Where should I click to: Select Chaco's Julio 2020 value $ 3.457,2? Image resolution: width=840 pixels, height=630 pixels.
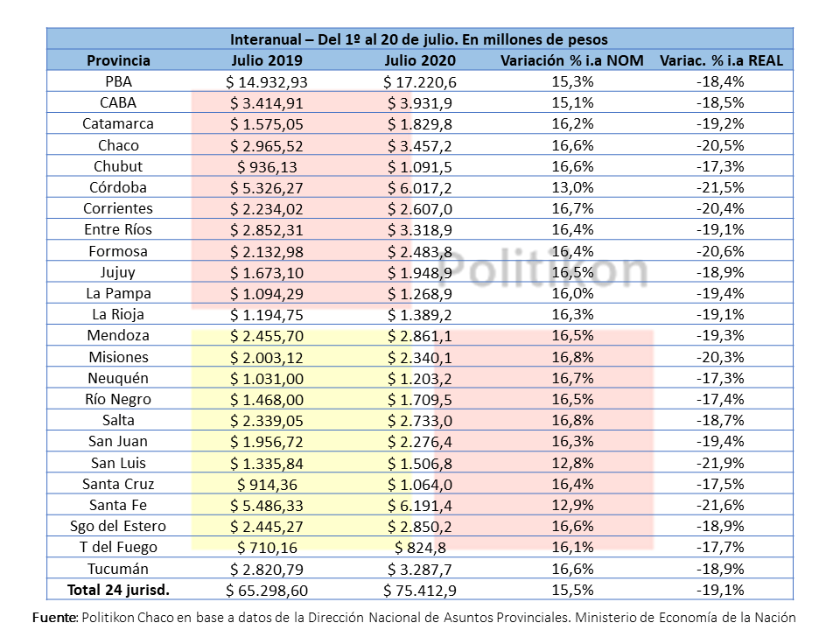pyautogui.click(x=420, y=146)
